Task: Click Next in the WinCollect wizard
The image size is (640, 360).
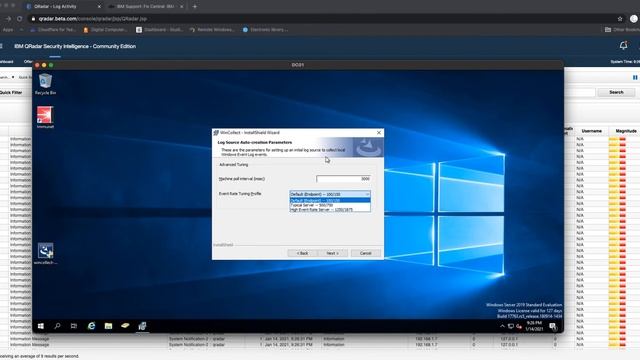Action: [x=332, y=253]
